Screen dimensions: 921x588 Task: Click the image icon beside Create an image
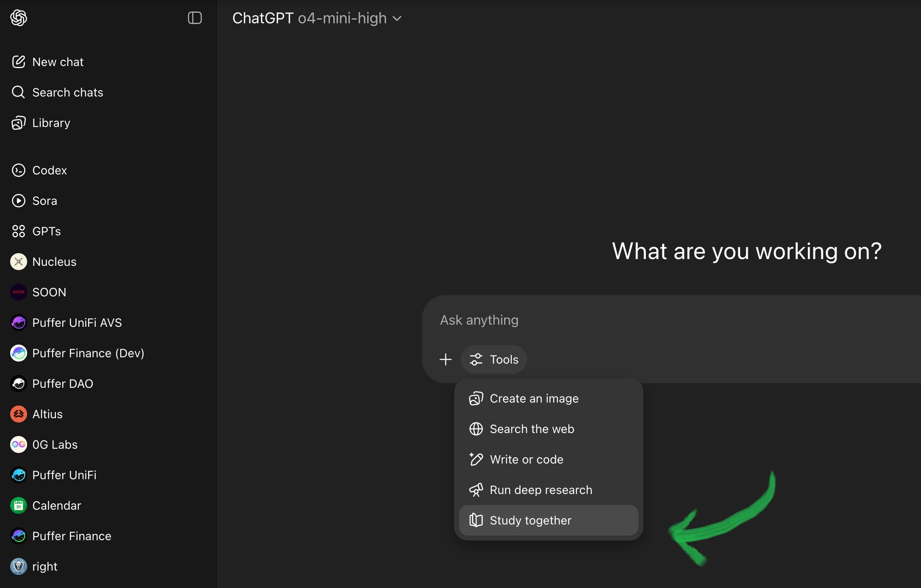476,398
